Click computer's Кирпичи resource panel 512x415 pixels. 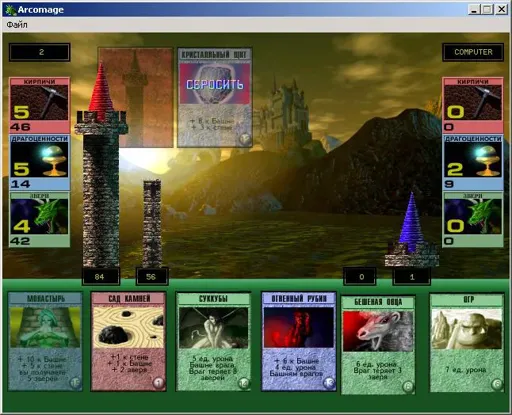(473, 105)
